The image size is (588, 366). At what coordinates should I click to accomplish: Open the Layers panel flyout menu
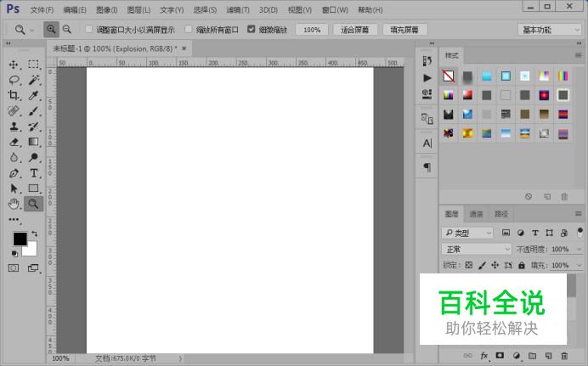tap(579, 213)
